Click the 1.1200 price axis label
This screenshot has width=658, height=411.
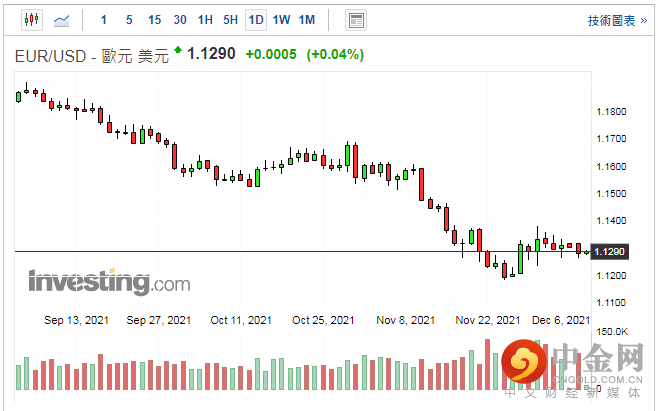(611, 276)
